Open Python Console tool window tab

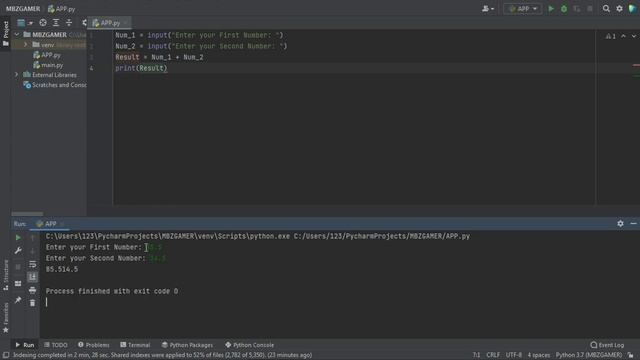pyautogui.click(x=249, y=345)
